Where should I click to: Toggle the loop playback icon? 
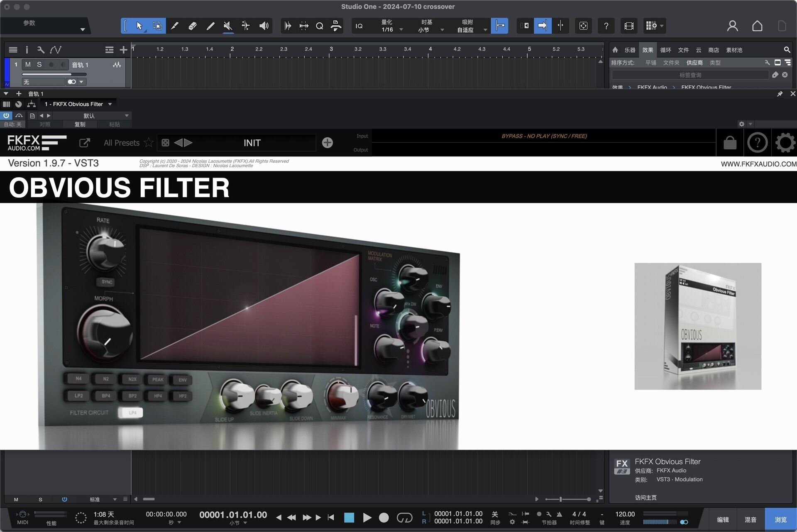404,517
